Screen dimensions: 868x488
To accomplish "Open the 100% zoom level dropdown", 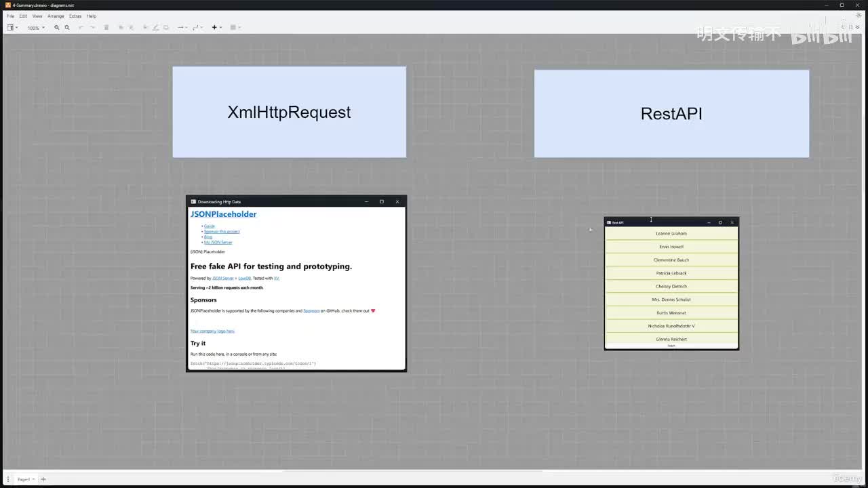I will point(36,28).
